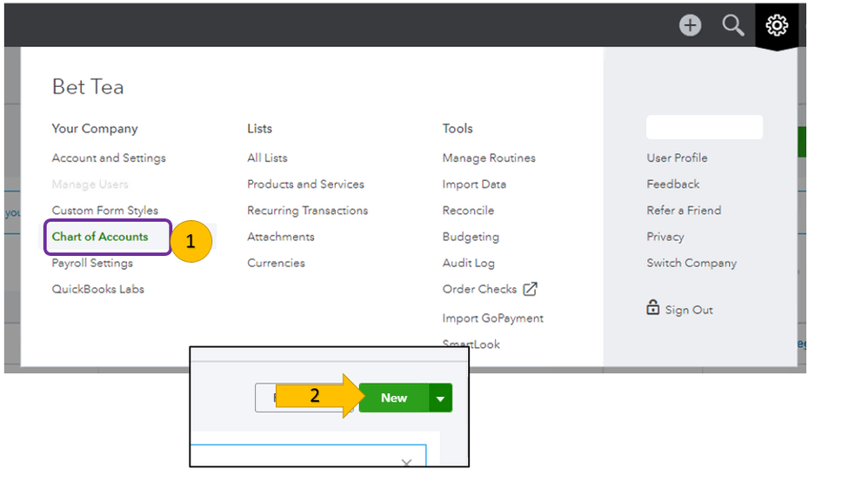
Task: Select Refer a Friend
Action: click(x=684, y=211)
